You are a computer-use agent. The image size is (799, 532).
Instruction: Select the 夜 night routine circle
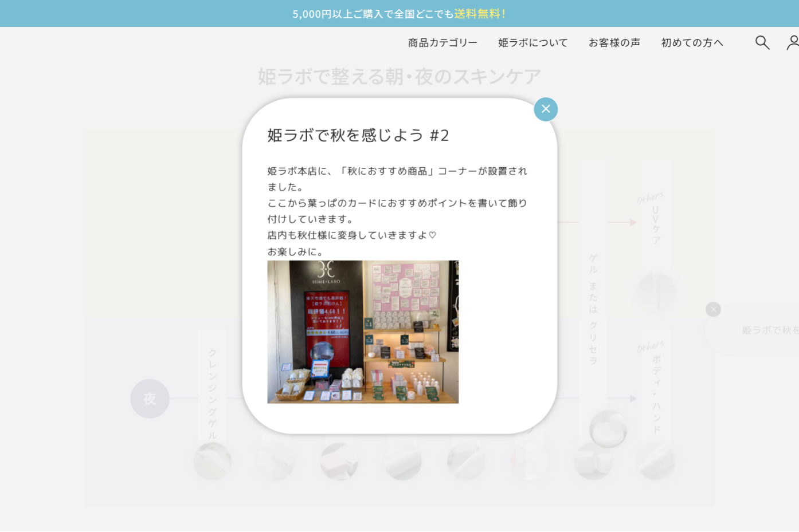tap(150, 399)
